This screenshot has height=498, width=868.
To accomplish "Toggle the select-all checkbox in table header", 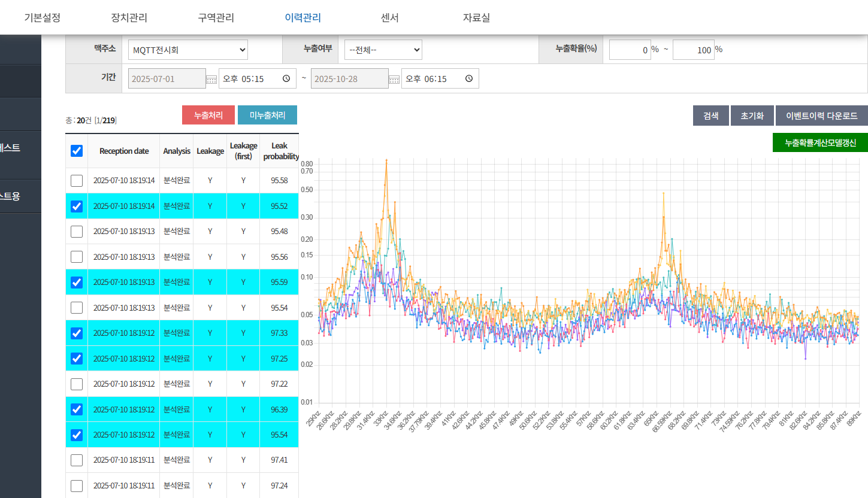I will [x=77, y=151].
